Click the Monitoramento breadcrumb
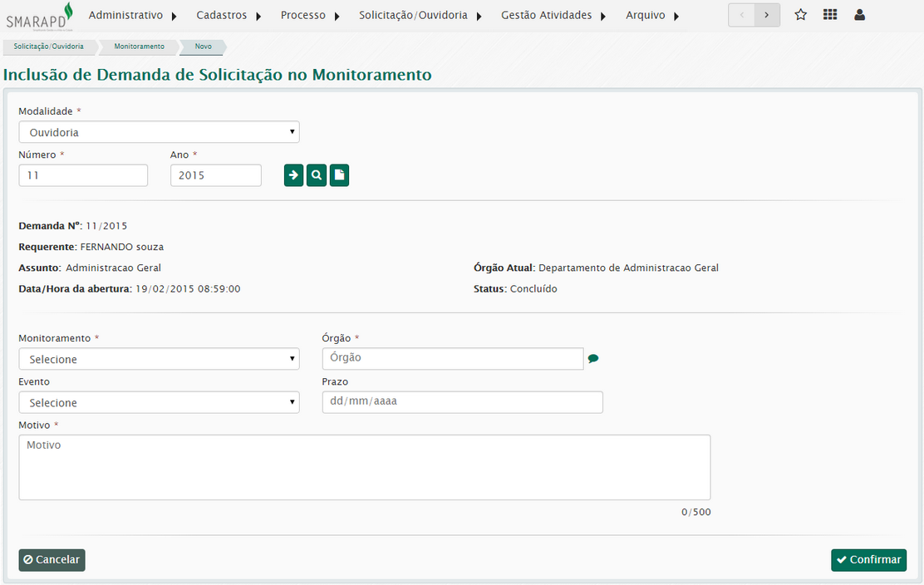The height and width of the screenshot is (585, 924). tap(139, 47)
